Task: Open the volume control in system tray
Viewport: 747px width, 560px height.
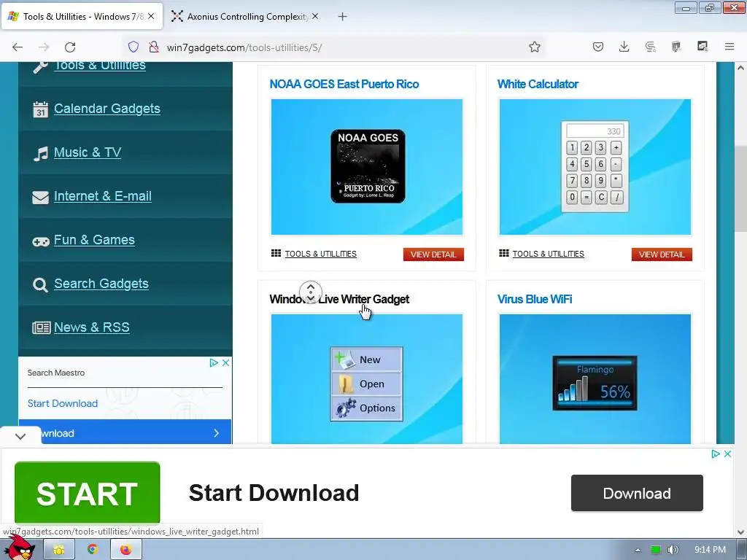Action: pos(673,550)
